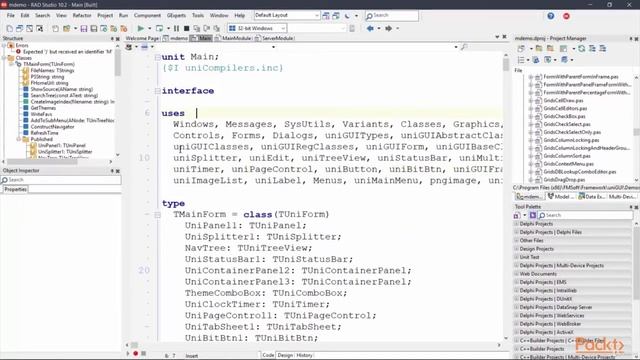This screenshot has width=640, height=360.
Task: Click the Forward navigation arrow
Action: tap(389, 29)
